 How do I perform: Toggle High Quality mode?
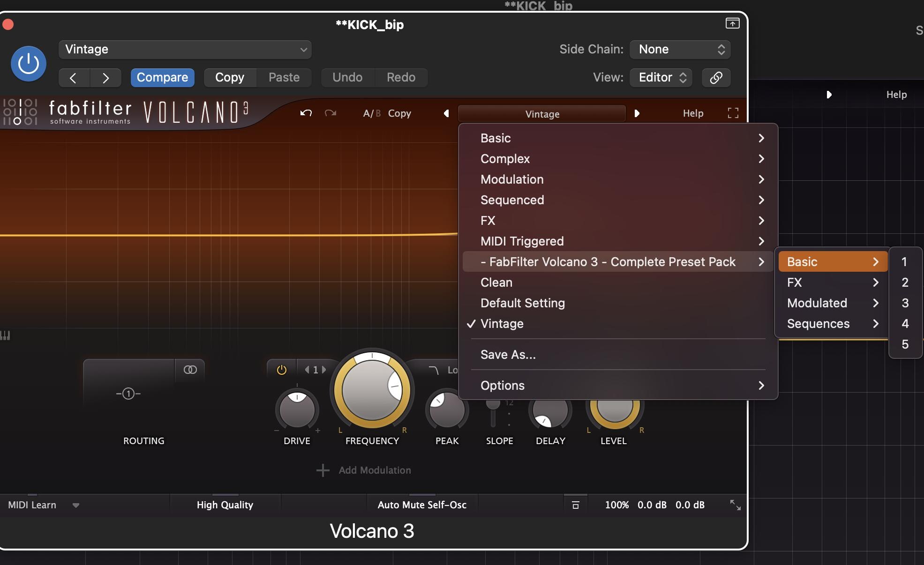pos(225,505)
